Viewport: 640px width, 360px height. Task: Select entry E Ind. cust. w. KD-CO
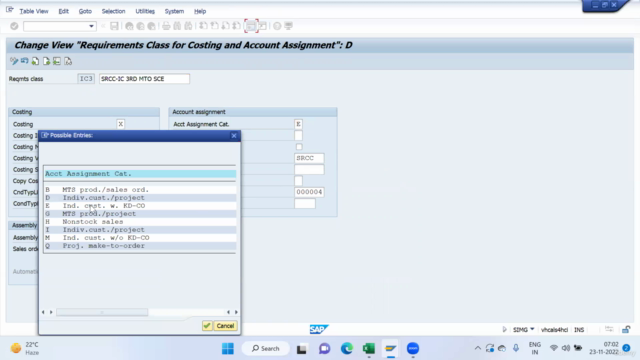140,206
